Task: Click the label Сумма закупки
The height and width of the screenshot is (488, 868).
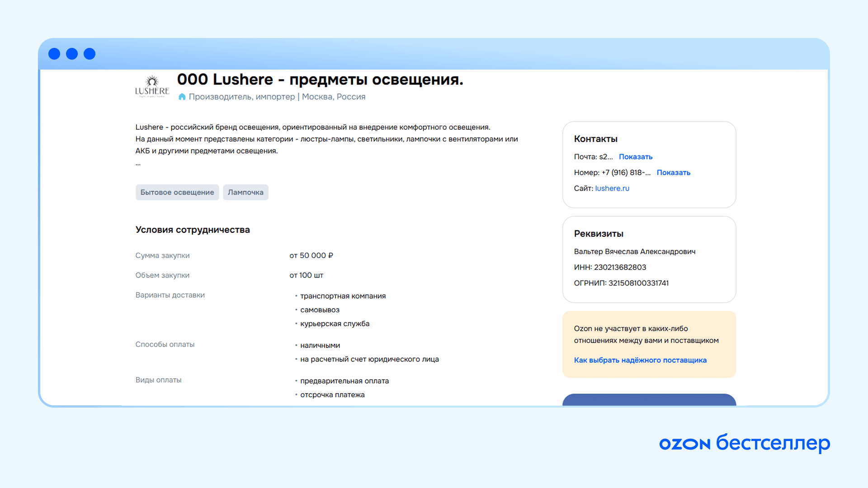Action: click(162, 256)
